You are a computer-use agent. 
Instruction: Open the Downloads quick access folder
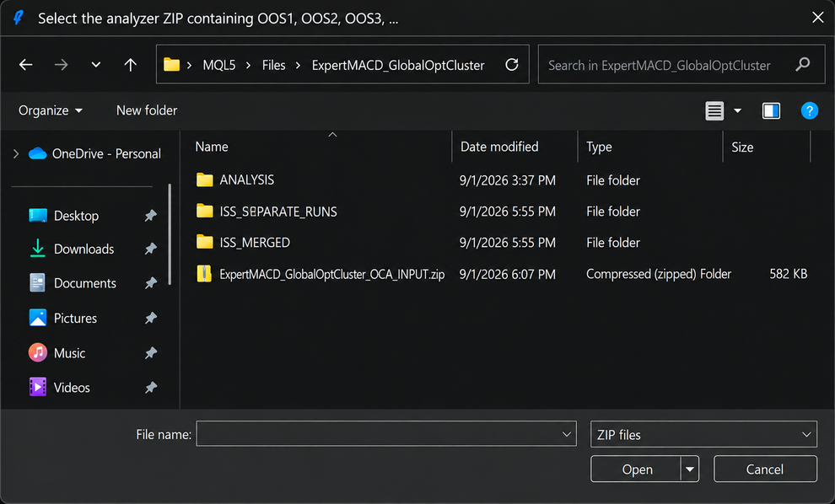pyautogui.click(x=83, y=249)
